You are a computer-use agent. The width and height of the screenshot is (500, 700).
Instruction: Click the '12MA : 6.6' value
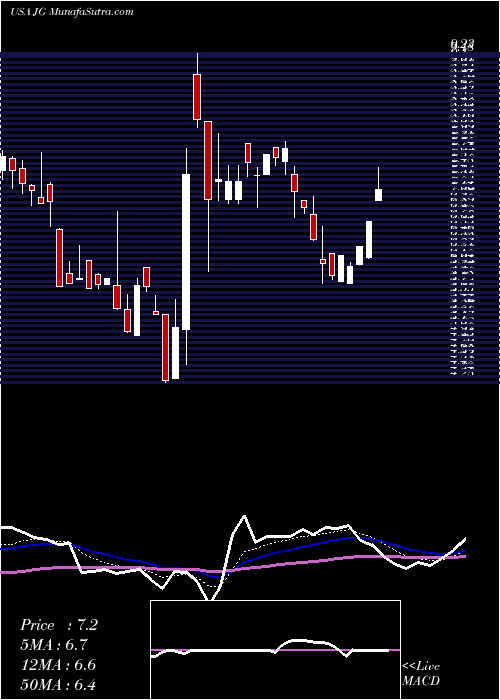[58, 665]
